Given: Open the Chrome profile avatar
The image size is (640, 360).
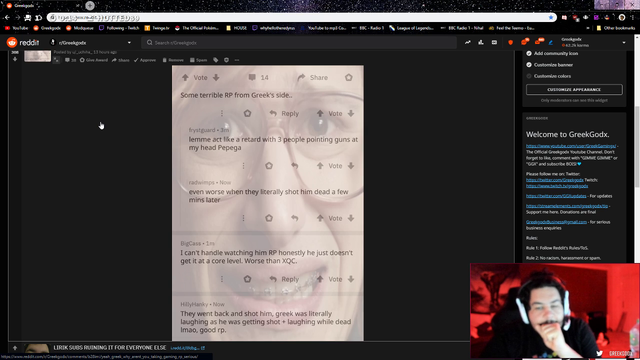Looking at the screenshot, I should click(x=622, y=18).
